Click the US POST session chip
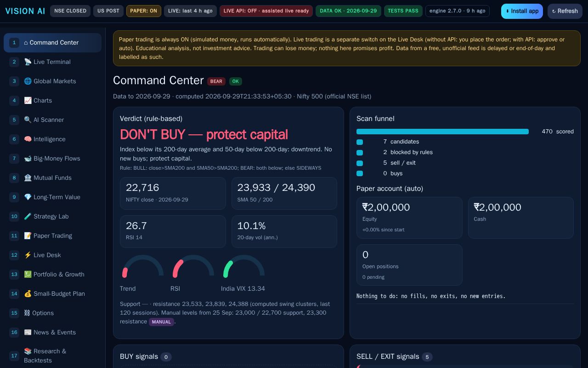 pyautogui.click(x=108, y=11)
